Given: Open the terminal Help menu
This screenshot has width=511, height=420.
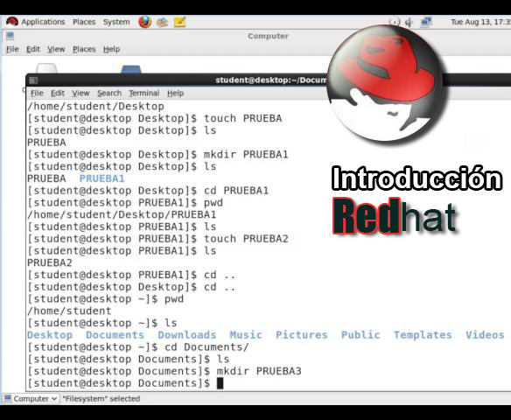Looking at the screenshot, I should point(175,94).
